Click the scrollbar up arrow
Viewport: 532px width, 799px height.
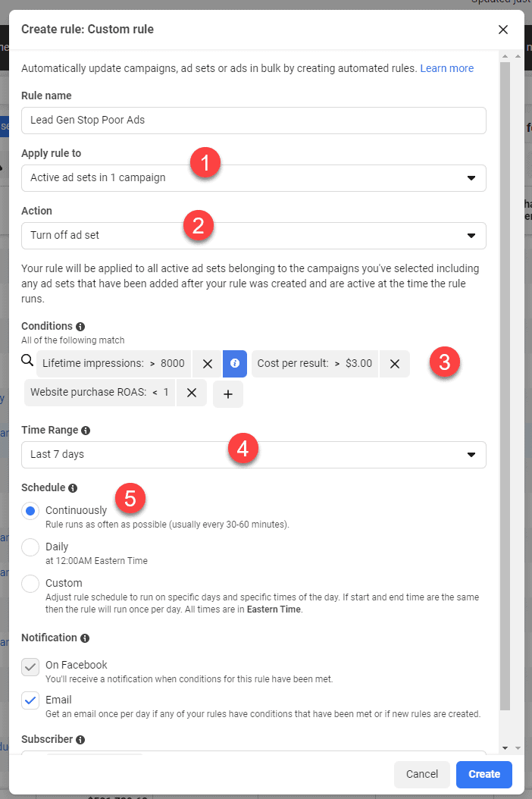click(505, 56)
